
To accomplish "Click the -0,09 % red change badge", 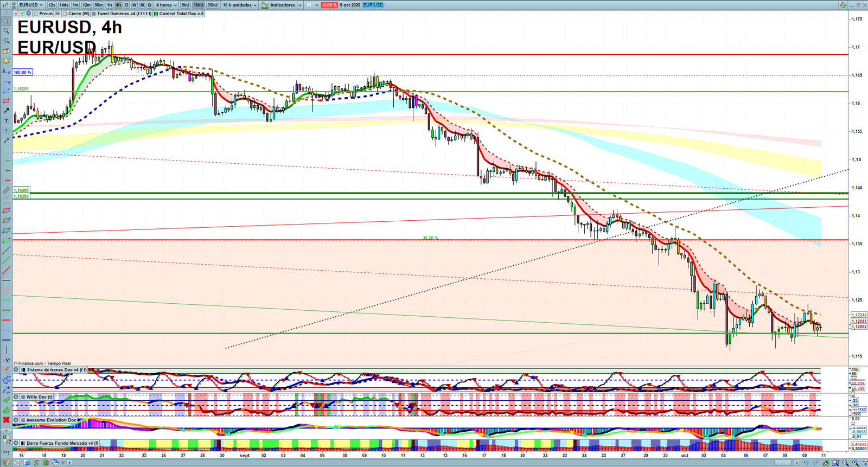I will pos(329,5).
